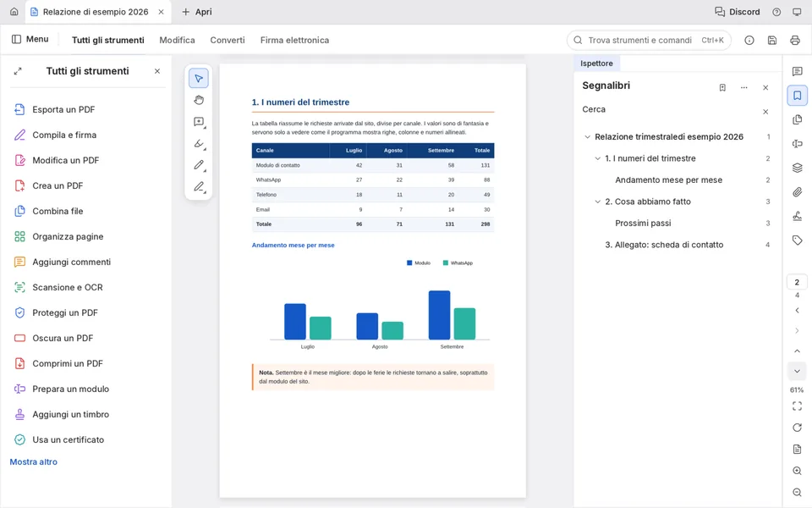
Task: Toggle the bookmarks panel icon in right rail
Action: 797,96
